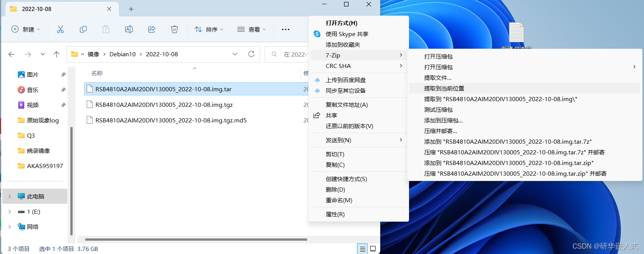Click Debian10 in address breadcrumb
The height and width of the screenshot is (254, 644).
[x=122, y=54]
